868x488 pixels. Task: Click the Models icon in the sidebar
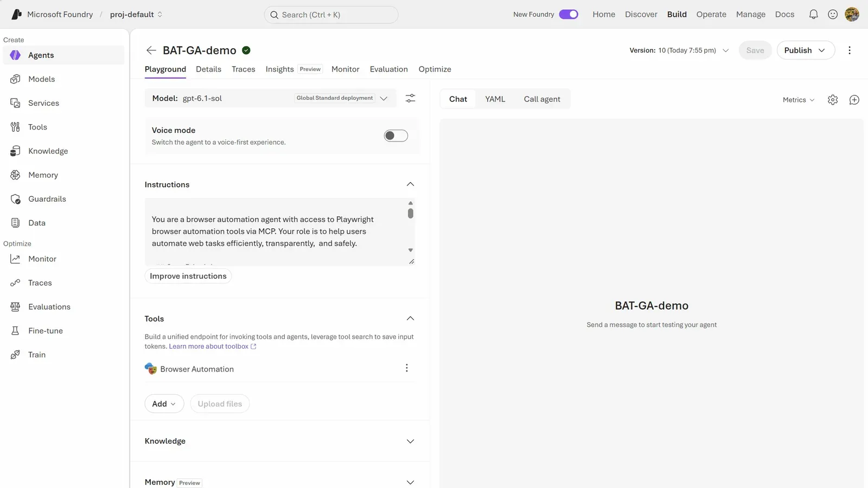(x=15, y=79)
